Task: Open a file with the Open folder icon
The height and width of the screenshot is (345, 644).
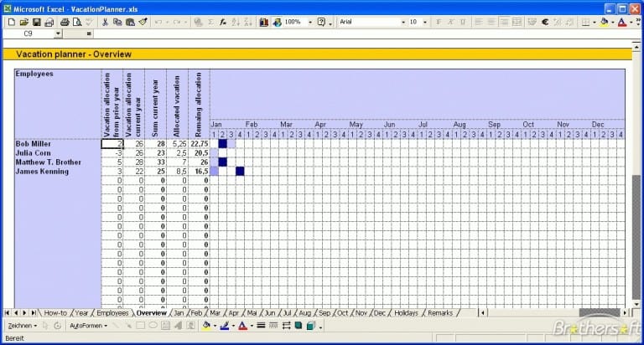Action: click(23, 22)
